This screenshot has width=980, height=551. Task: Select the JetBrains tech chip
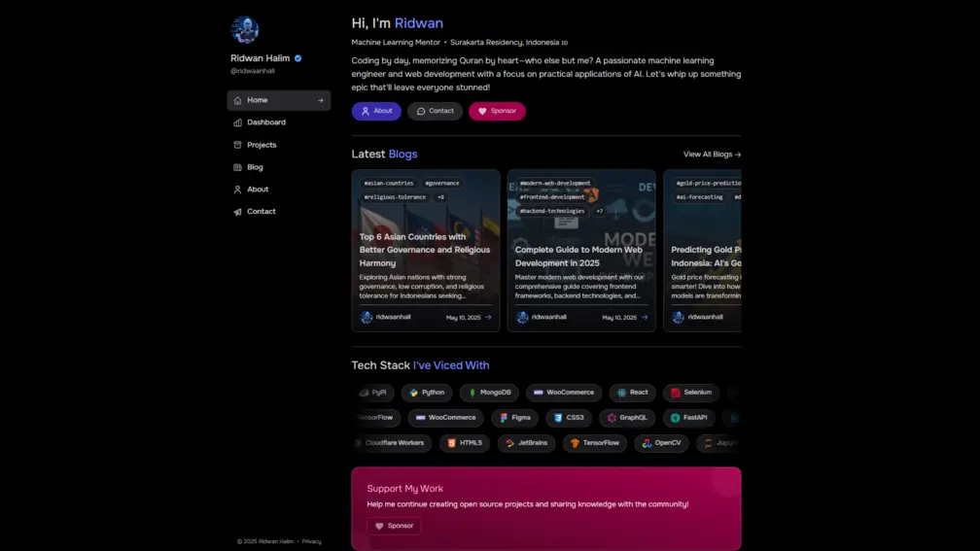coord(526,443)
